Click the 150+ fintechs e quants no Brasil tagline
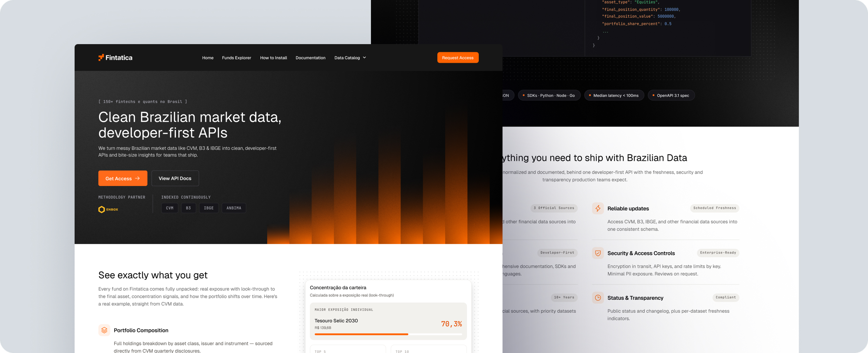868x353 pixels. [143, 101]
